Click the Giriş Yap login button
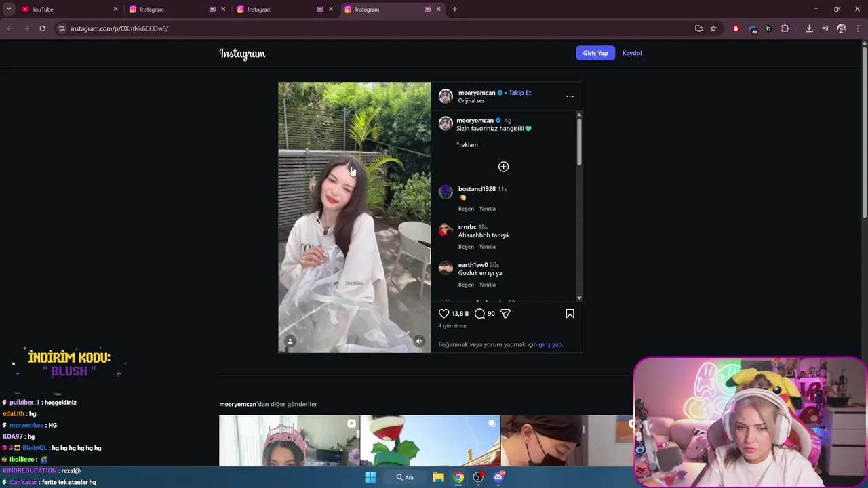The height and width of the screenshot is (488, 868). coord(595,53)
